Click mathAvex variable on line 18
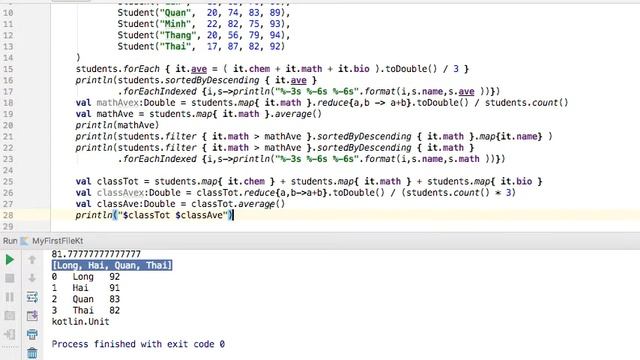 (118, 103)
